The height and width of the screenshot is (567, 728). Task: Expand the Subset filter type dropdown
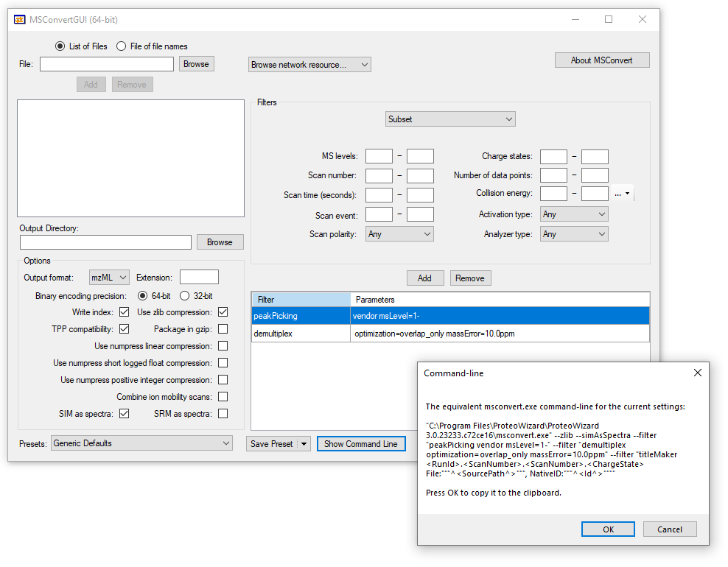tap(450, 119)
